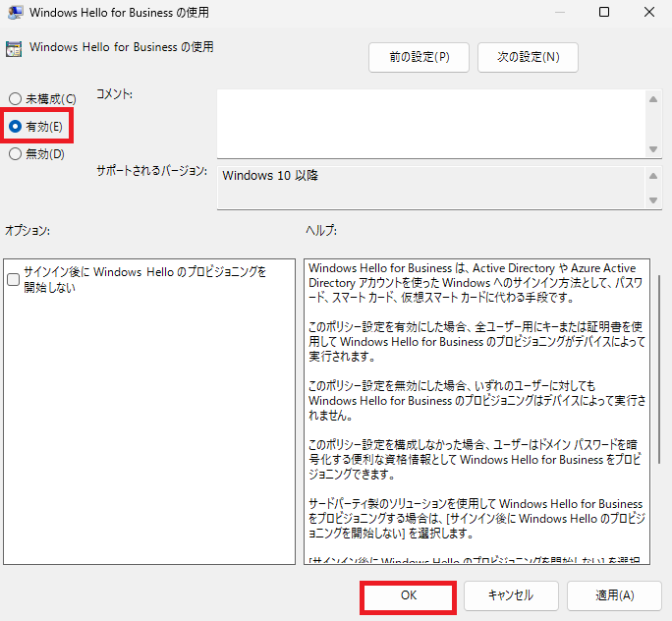
Task: Click the comment box scroll down arrow
Action: coord(653,149)
